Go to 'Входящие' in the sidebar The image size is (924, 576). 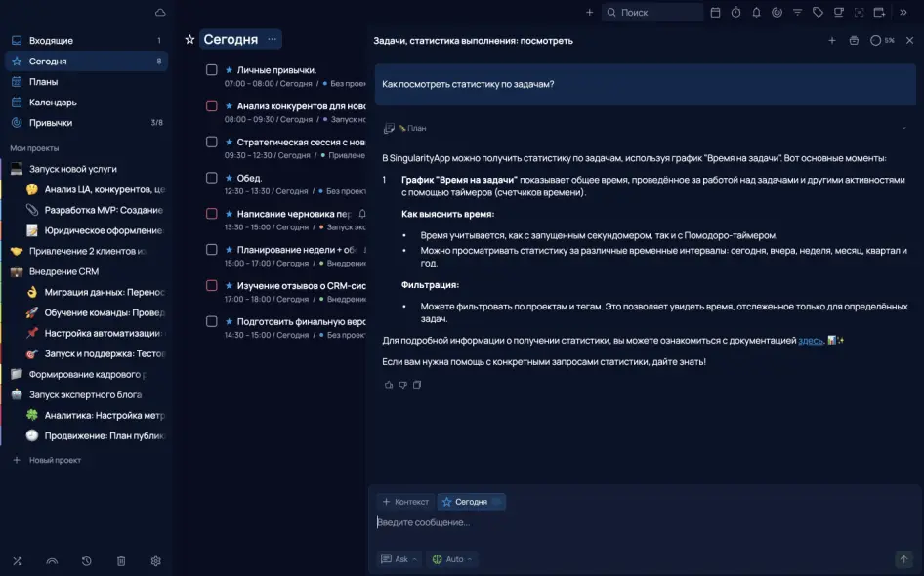(51, 41)
